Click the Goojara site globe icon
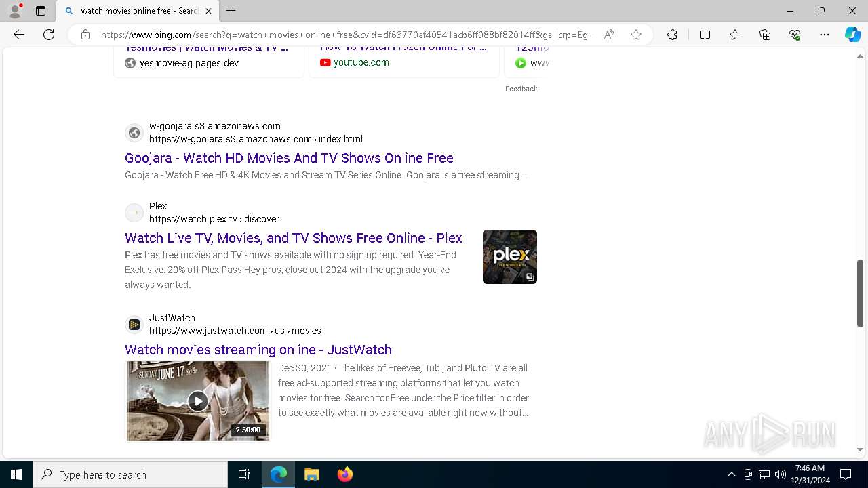The height and width of the screenshot is (488, 868). (x=134, y=133)
